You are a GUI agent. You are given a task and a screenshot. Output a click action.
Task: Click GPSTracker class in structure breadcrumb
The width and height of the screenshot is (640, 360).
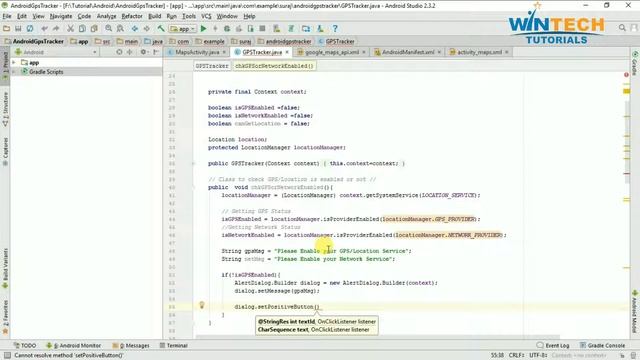tap(212, 66)
